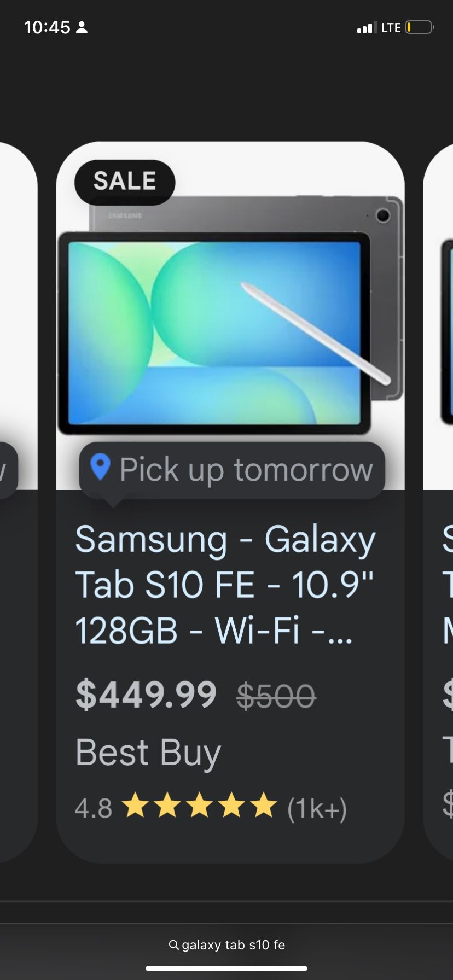
Task: Tap the $449.99 sale price
Action: tap(146, 695)
